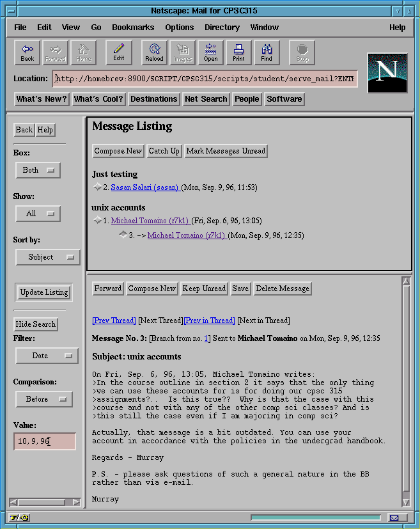Viewport: 420px width, 529px height.
Task: Click Mark Messages Unread button
Action: tap(226, 151)
